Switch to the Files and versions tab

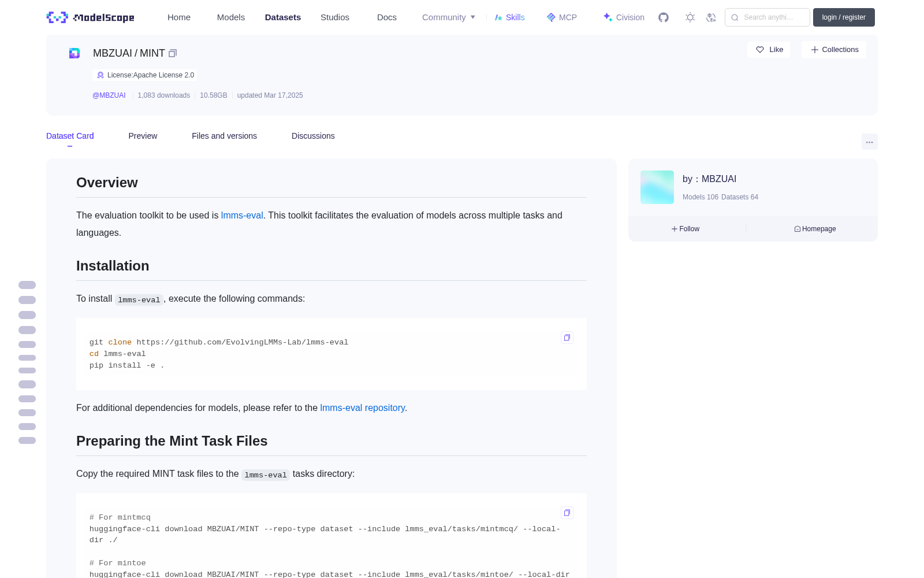[x=224, y=136]
